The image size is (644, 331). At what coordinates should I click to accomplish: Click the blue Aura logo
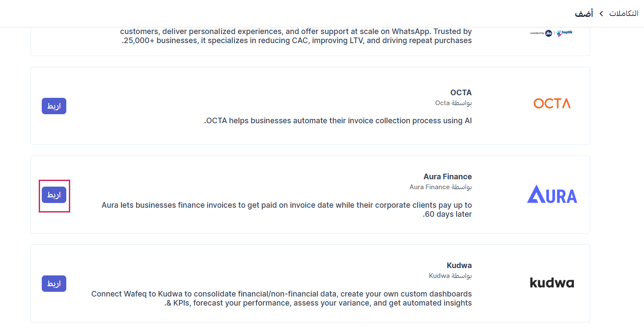coord(552,194)
